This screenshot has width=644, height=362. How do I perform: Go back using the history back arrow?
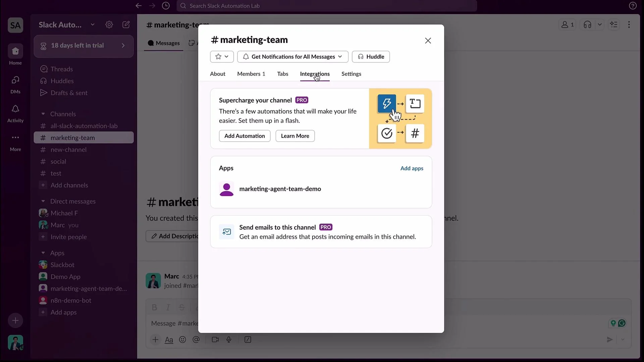tap(139, 6)
